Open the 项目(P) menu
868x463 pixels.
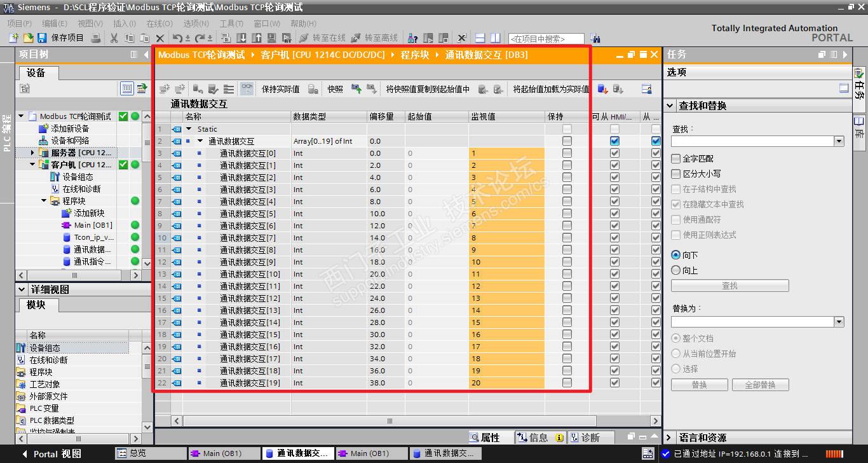[19, 24]
